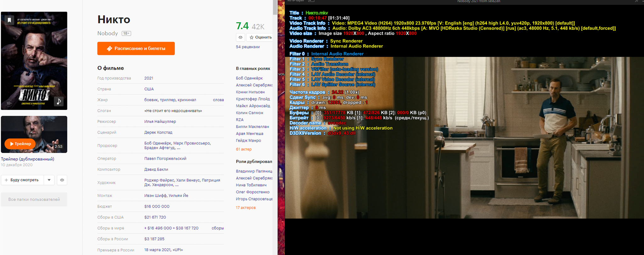
Task: Click the Nobody movie poster thumbnail
Action: [34, 61]
